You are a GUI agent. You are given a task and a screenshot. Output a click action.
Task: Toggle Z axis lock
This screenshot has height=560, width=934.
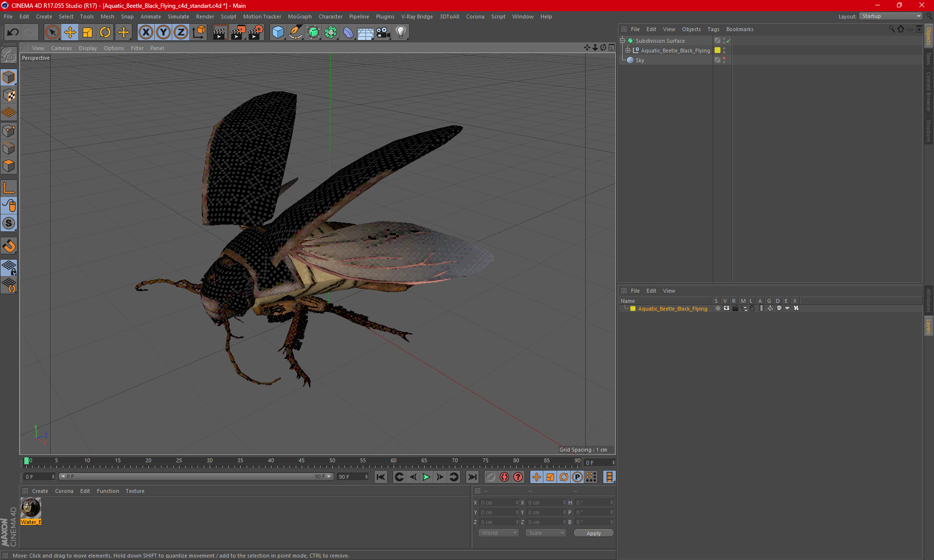click(181, 33)
